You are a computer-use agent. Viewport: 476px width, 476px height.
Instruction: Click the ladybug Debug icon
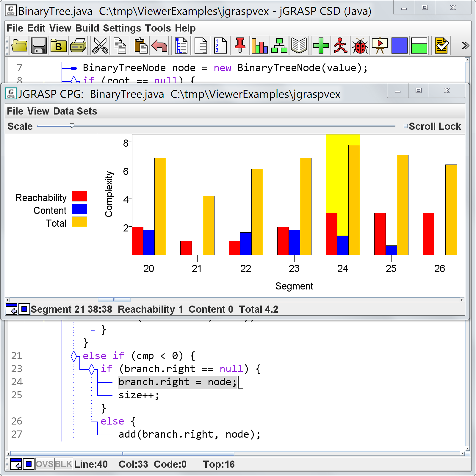(x=360, y=46)
